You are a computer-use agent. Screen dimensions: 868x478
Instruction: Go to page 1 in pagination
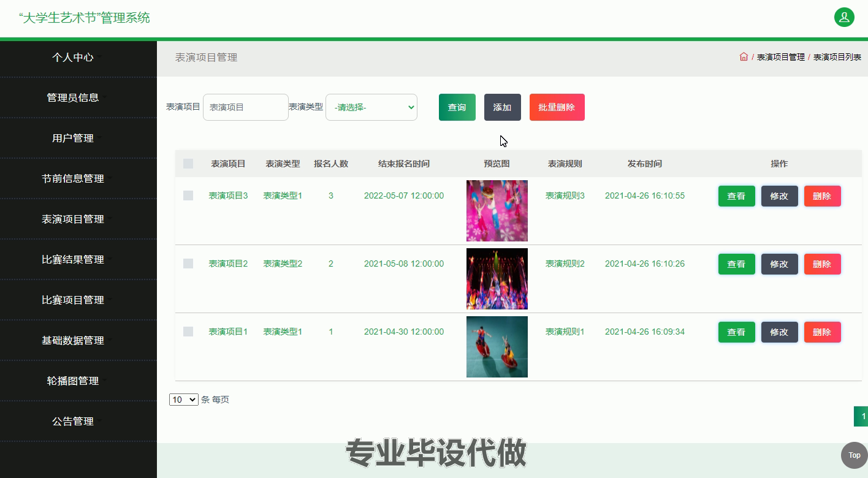tap(861, 416)
